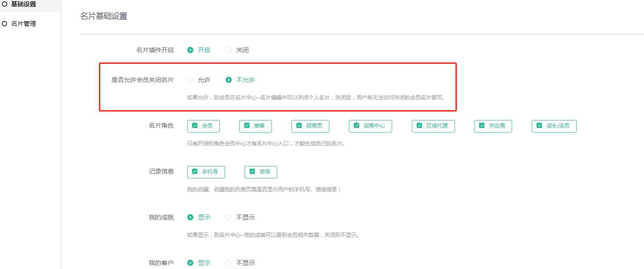
Task: Uncheck the 会员 role checkbox
Action: 195,126
